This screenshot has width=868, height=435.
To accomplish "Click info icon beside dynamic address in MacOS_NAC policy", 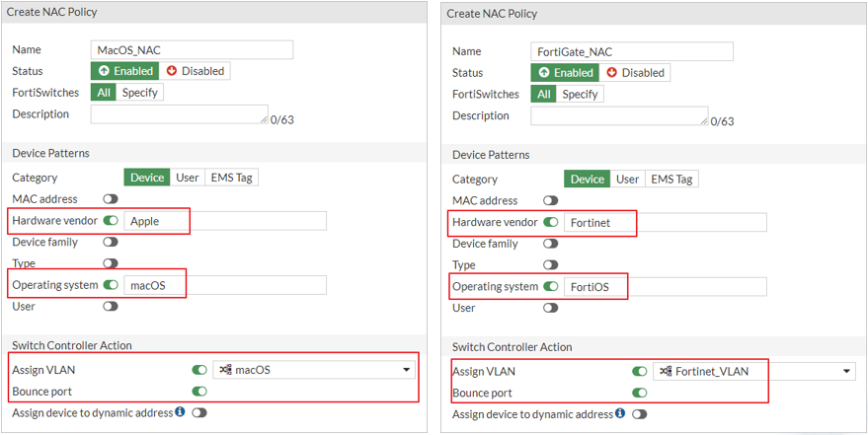I will click(180, 411).
